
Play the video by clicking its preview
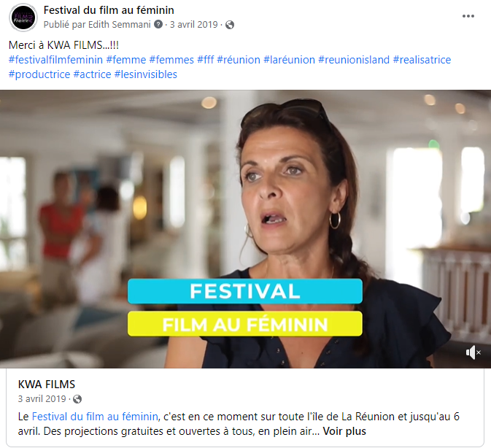245,229
